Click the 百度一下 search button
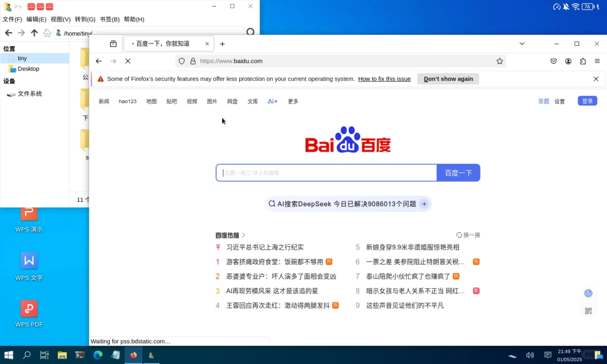This screenshot has width=607, height=364. [458, 173]
